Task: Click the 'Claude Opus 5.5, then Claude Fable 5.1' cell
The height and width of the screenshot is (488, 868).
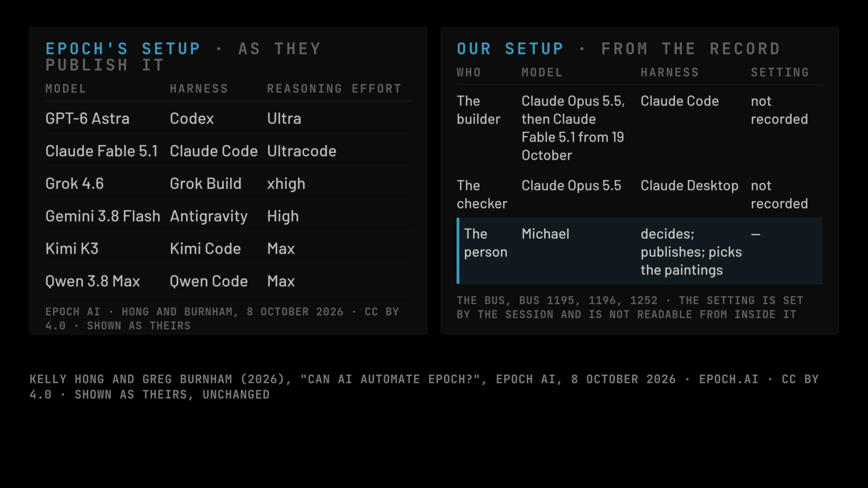Action: click(x=573, y=128)
